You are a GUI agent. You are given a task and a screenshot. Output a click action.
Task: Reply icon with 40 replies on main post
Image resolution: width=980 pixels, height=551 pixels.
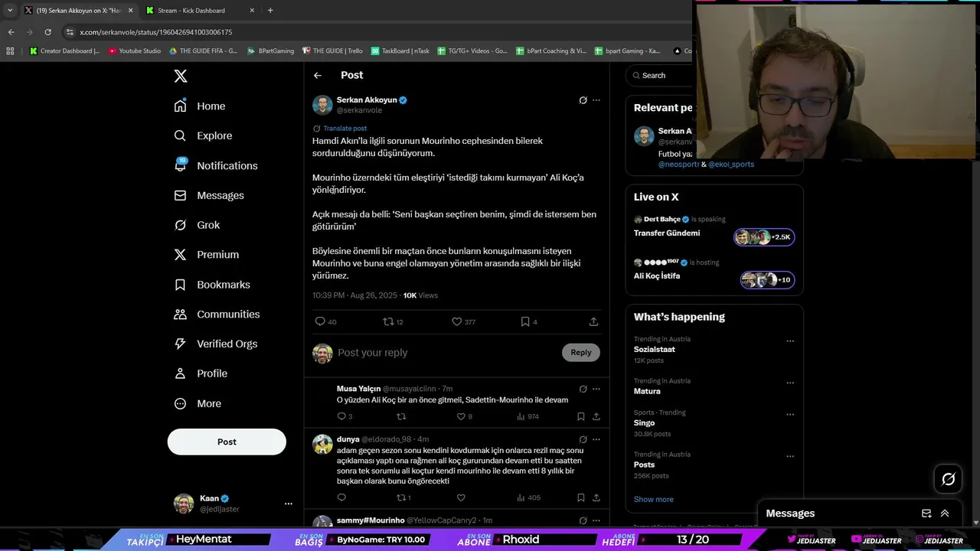(x=320, y=321)
